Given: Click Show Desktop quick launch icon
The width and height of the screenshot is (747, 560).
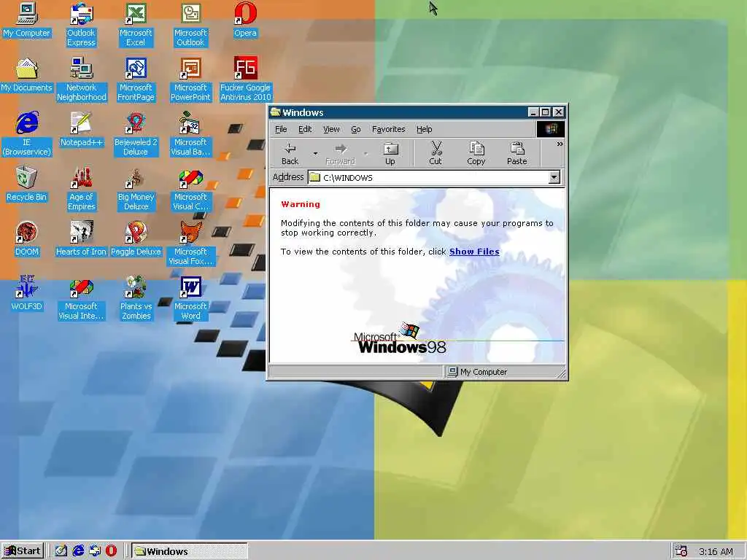Looking at the screenshot, I should click(x=61, y=551).
